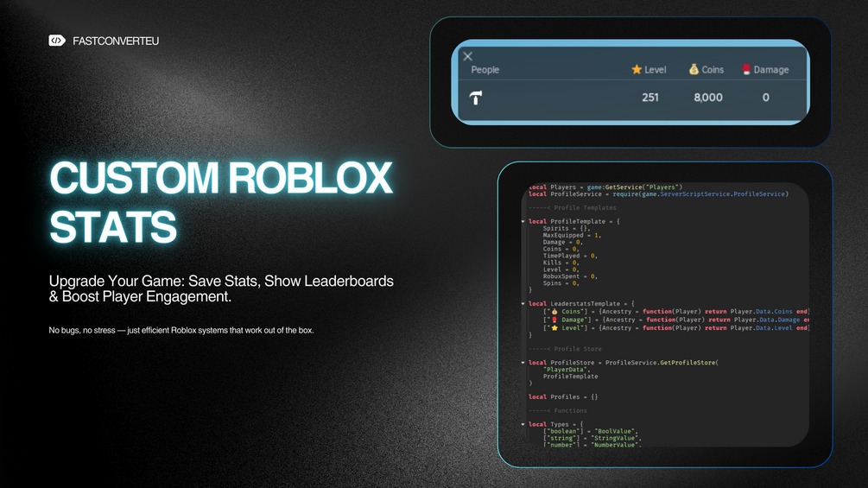The height and width of the screenshot is (488, 868).
Task: Select the coins value 8,000
Action: [708, 98]
